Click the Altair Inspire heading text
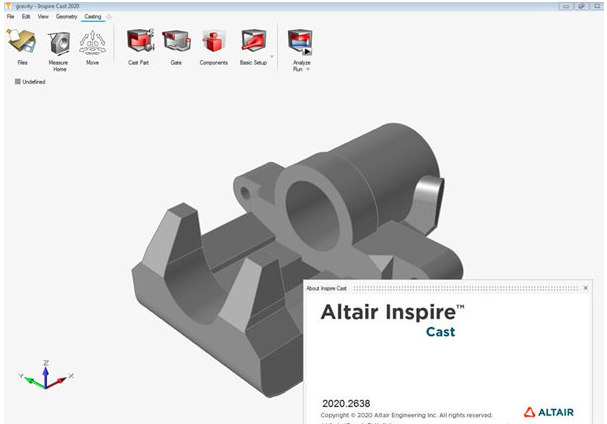Image resolution: width=607 pixels, height=424 pixels. point(392,312)
